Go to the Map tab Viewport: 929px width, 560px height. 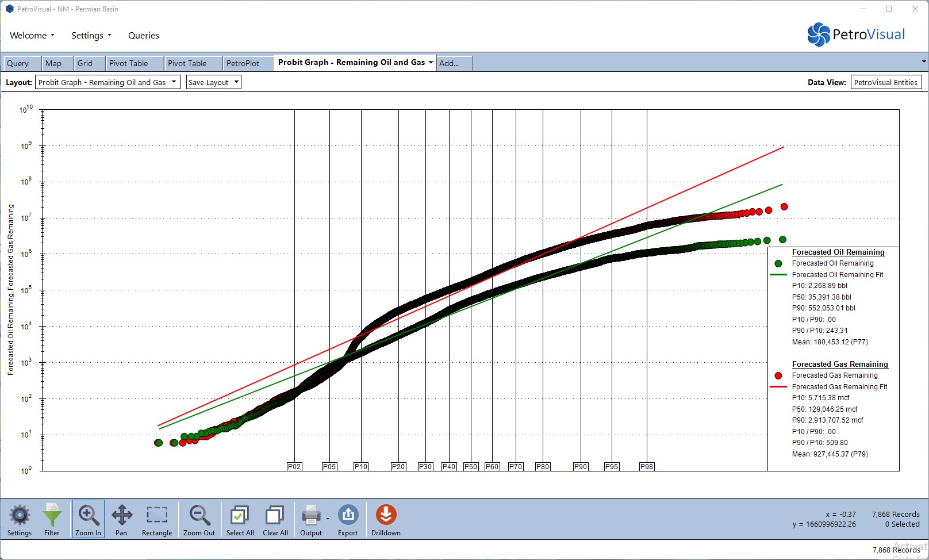pyautogui.click(x=53, y=63)
